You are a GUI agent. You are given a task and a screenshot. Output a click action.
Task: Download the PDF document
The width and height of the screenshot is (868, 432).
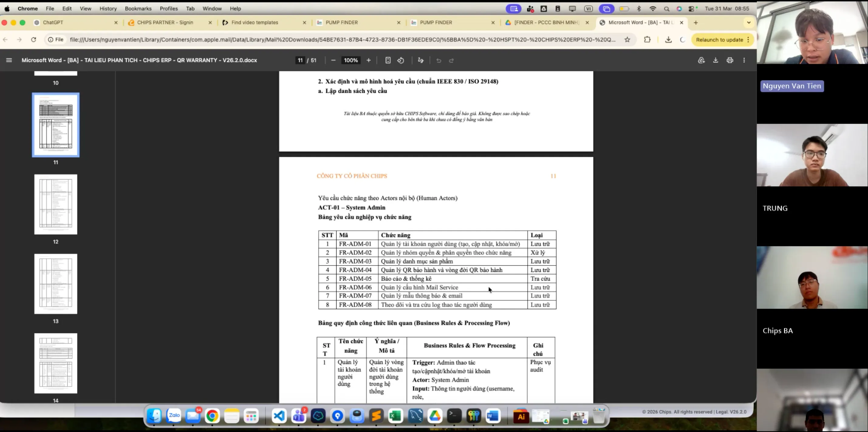pyautogui.click(x=715, y=60)
